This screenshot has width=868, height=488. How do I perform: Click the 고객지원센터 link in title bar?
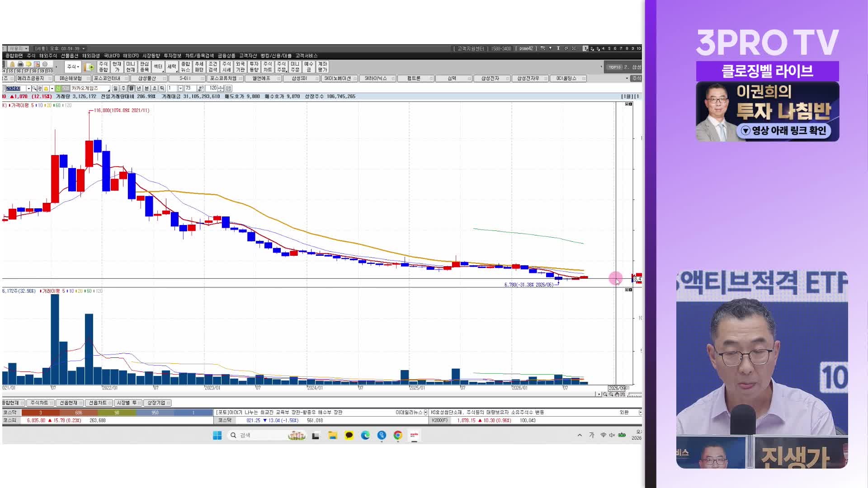[471, 48]
